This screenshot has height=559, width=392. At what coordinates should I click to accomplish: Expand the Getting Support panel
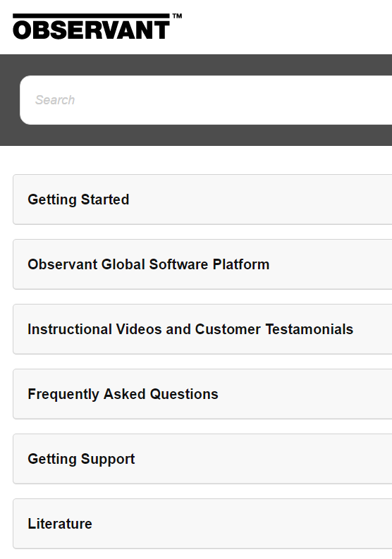click(202, 459)
